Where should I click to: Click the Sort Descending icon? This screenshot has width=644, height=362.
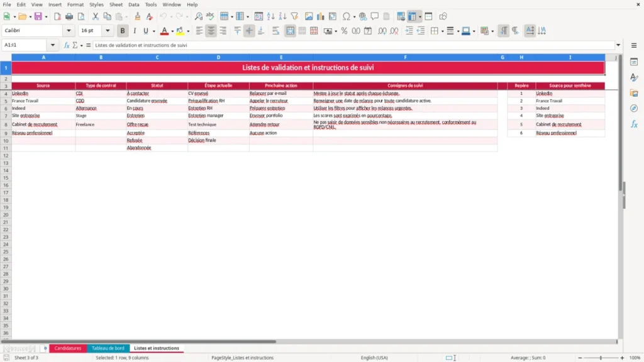tap(282, 16)
